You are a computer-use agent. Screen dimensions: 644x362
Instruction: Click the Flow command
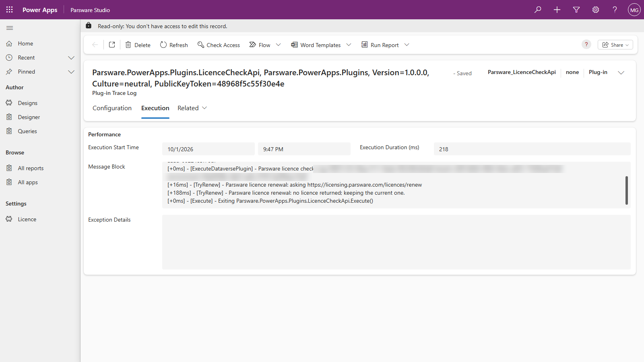(260, 45)
